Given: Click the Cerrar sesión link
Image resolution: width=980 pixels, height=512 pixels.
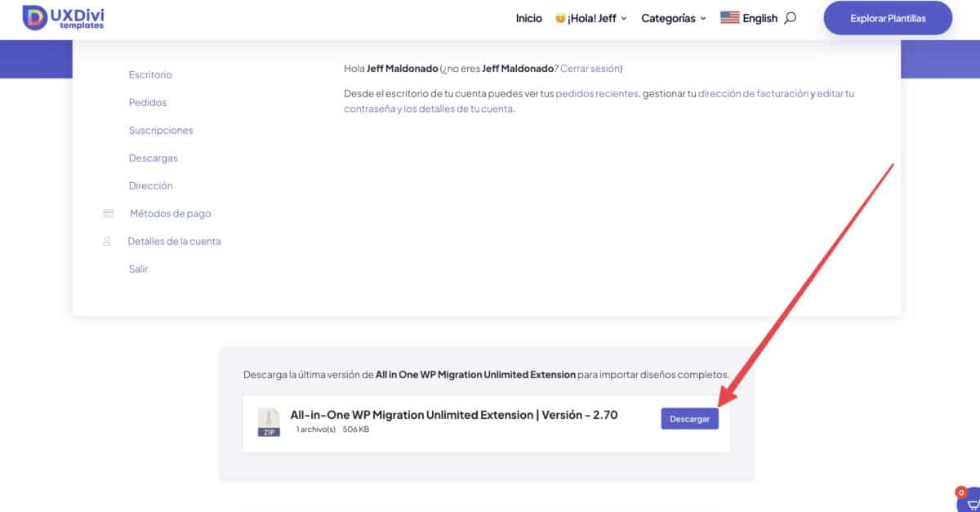Looking at the screenshot, I should (x=590, y=69).
